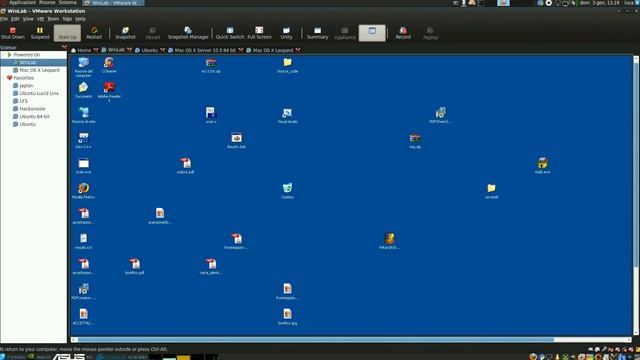Select the console view toolbar button
Image resolution: width=640 pixels, height=360 pixels.
(372, 33)
